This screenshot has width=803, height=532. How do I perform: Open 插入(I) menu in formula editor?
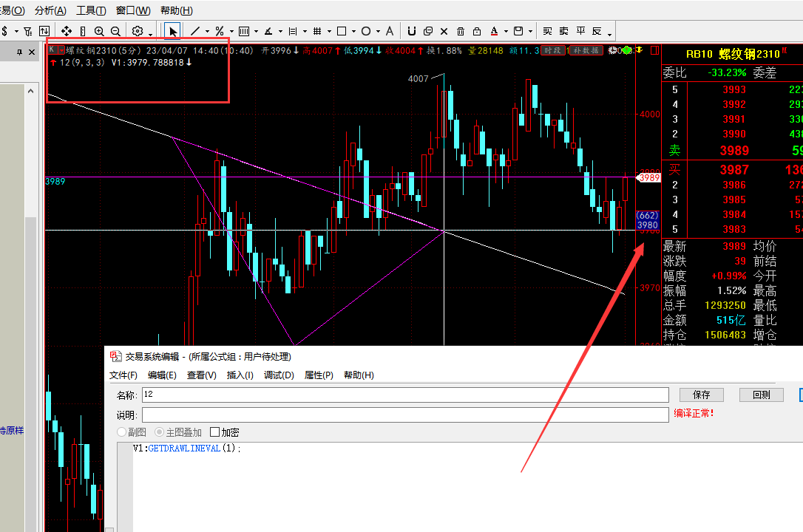[x=240, y=375]
